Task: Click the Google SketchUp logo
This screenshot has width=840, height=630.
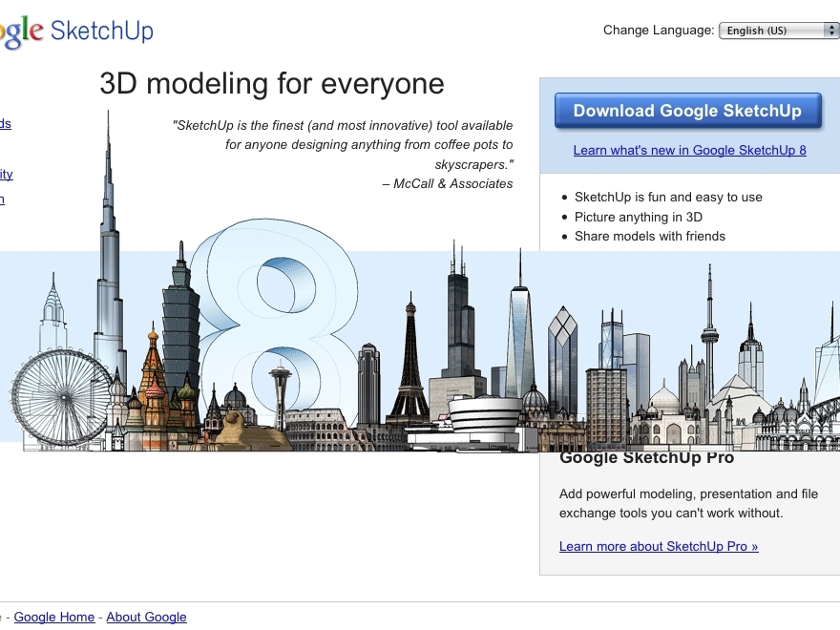Action: [76, 31]
